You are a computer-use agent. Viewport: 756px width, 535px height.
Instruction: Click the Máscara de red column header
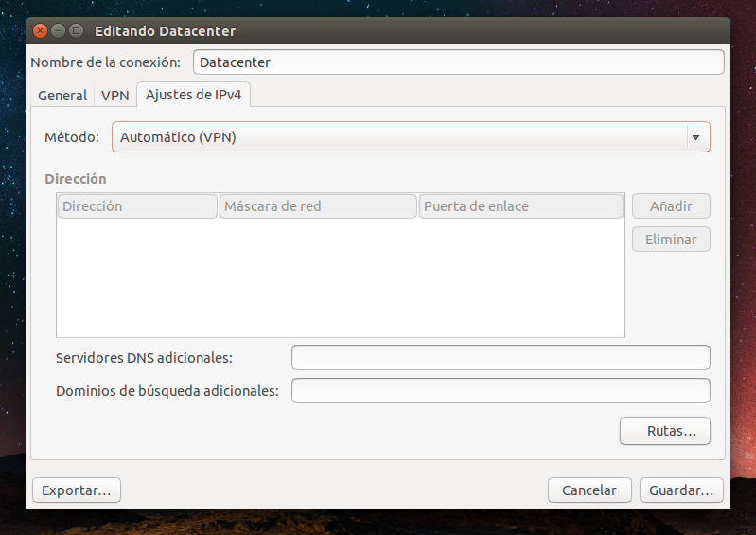pyautogui.click(x=318, y=206)
